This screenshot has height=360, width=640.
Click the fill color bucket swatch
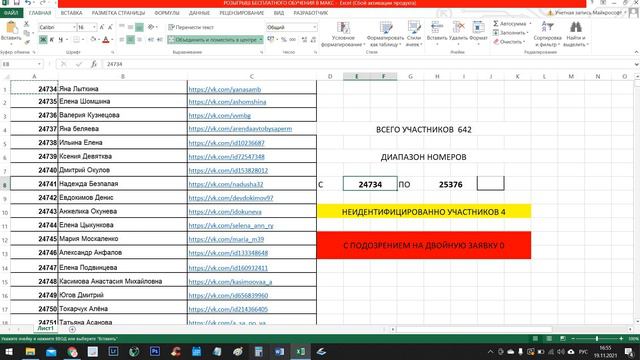pos(93,40)
